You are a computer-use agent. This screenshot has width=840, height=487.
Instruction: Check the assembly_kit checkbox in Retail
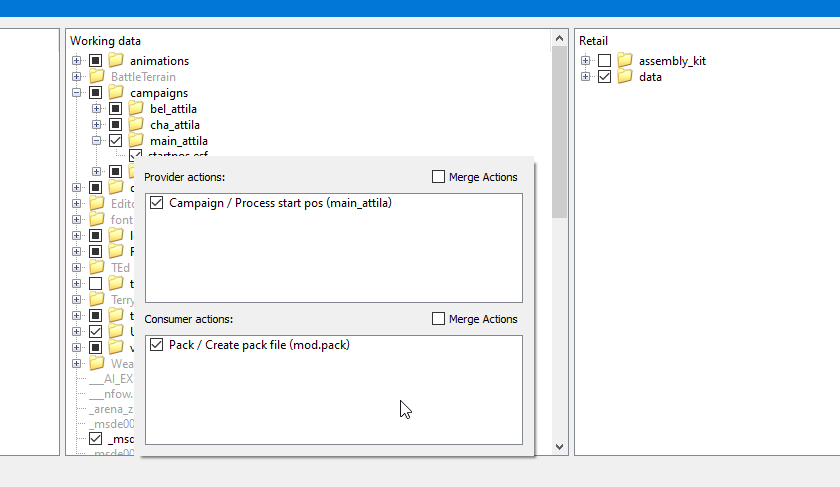[604, 61]
